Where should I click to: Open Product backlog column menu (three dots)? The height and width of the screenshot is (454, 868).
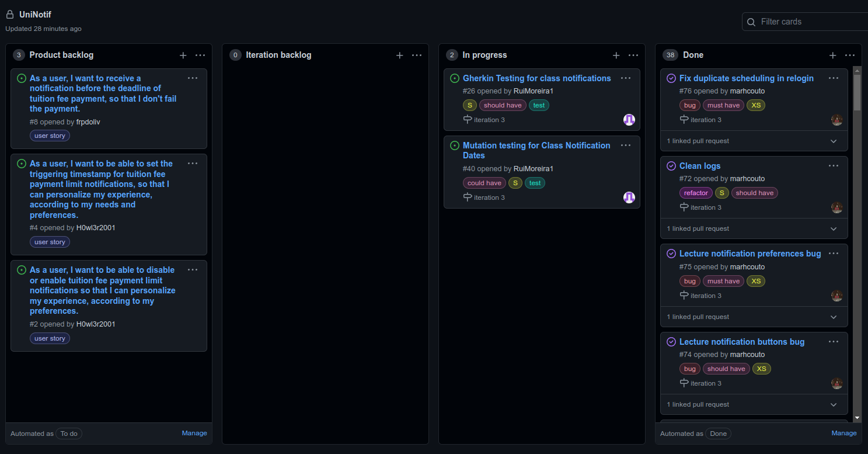click(x=200, y=55)
